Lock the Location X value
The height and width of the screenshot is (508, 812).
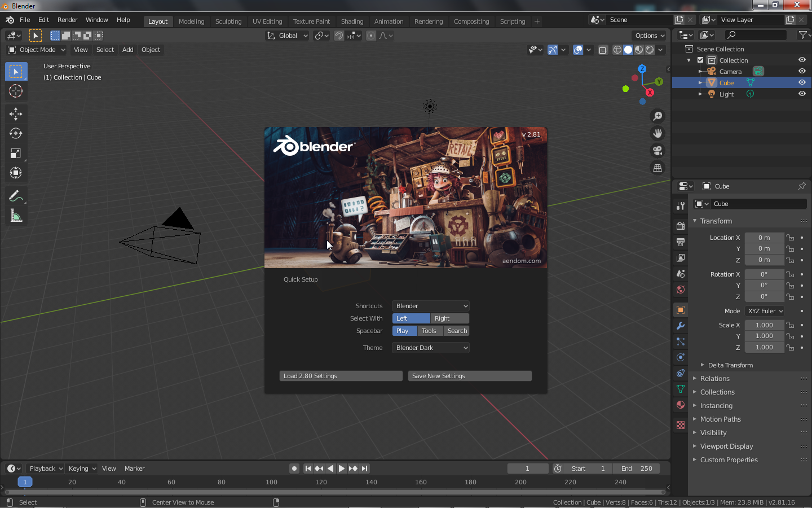(x=791, y=238)
